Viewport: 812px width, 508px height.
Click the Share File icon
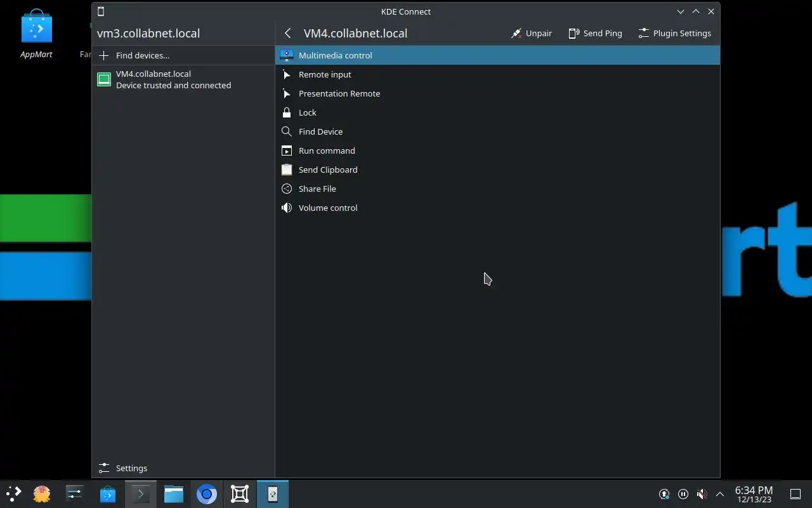[287, 189]
